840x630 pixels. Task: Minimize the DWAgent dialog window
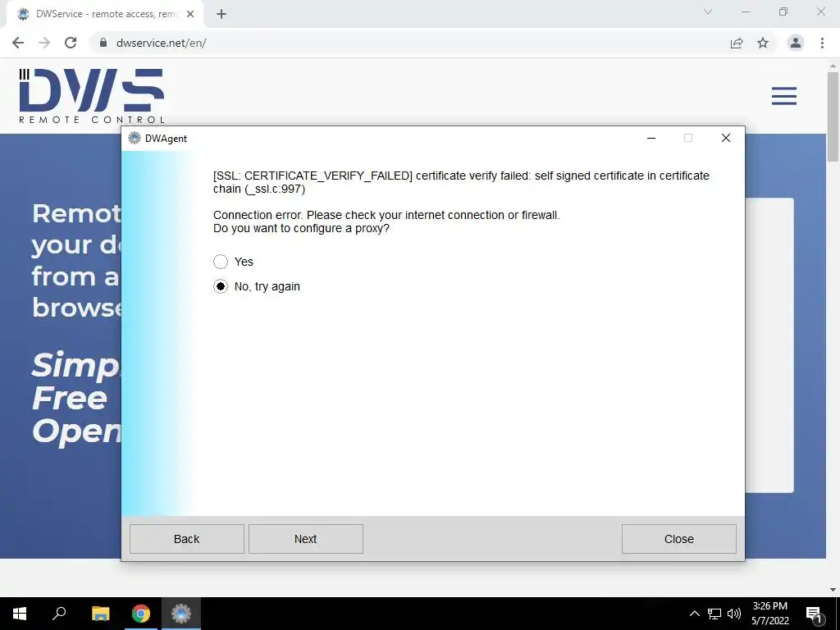[651, 138]
